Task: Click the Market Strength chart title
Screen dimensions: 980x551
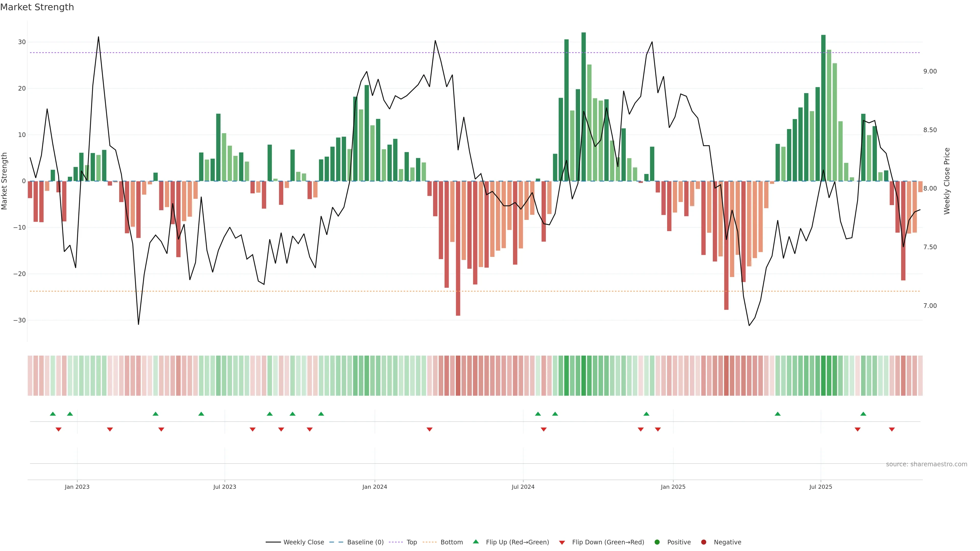Action: tap(37, 7)
